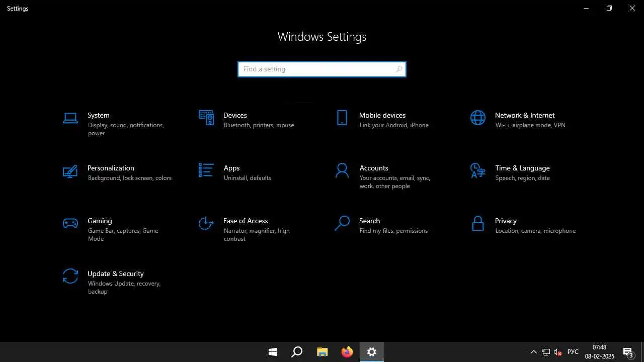Open taskbar Search magnifier
Screen dimensions: 644x362
pyautogui.click(x=297, y=352)
